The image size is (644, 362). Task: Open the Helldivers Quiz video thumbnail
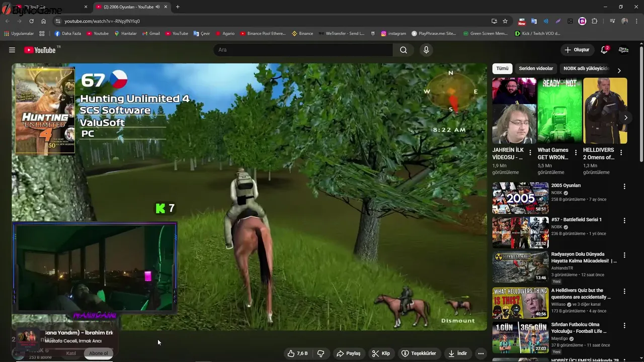pyautogui.click(x=520, y=303)
